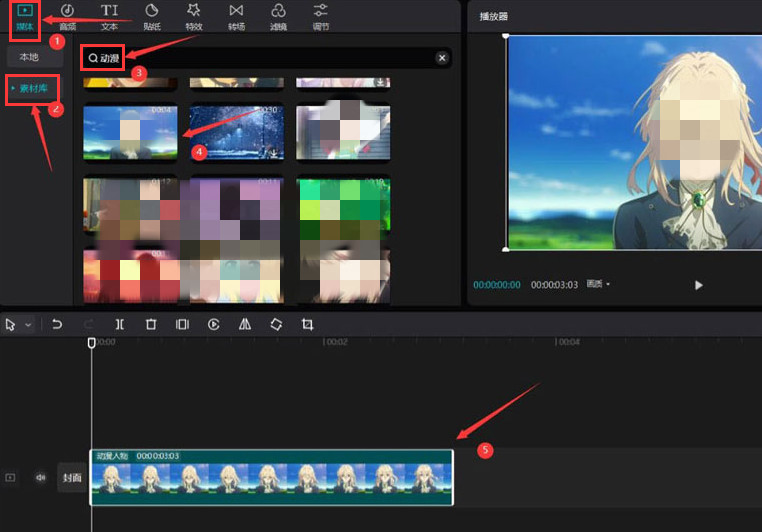Expand the selection pointer mode dropdown arrow
The width and height of the screenshot is (762, 532).
point(28,325)
